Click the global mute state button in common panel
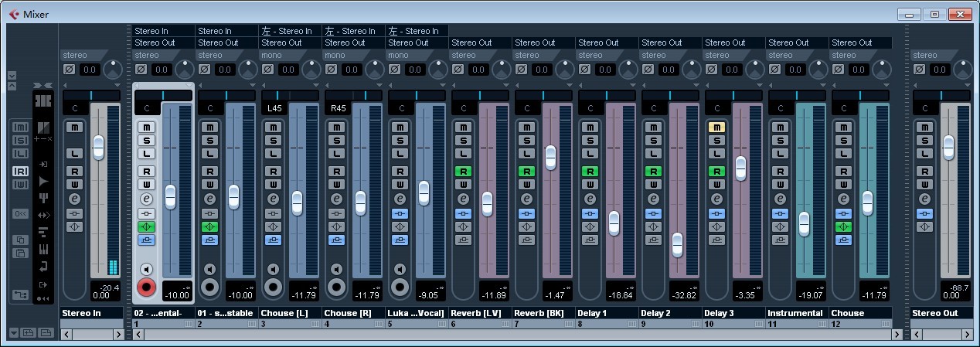The image size is (980, 347). [21, 127]
